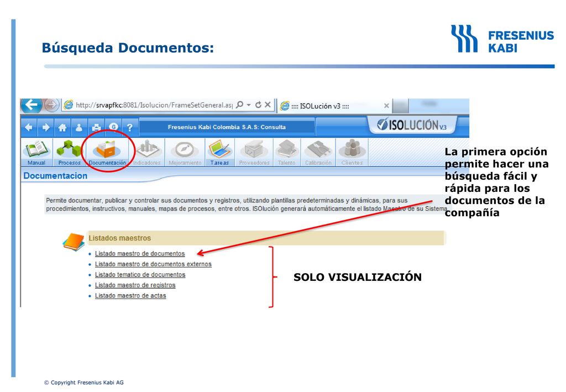This screenshot has height=392, width=566.
Task: Open the Mejoramiento module
Action: click(x=185, y=153)
